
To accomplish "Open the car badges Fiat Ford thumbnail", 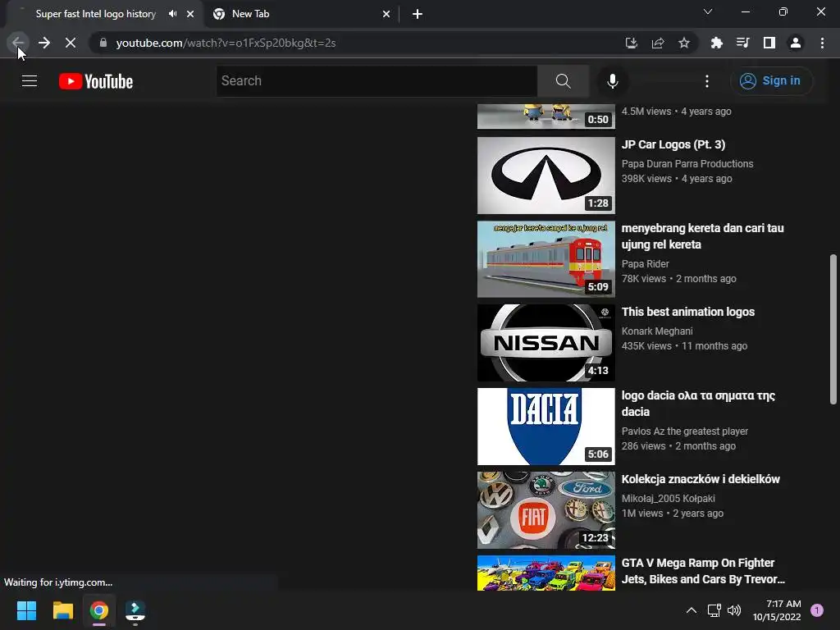I will pos(546,510).
